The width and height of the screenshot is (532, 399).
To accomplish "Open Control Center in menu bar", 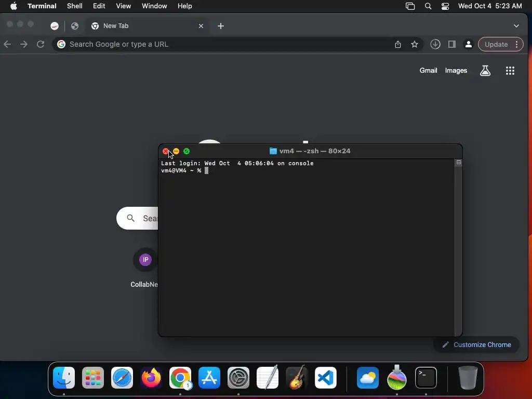I will 445,6.
